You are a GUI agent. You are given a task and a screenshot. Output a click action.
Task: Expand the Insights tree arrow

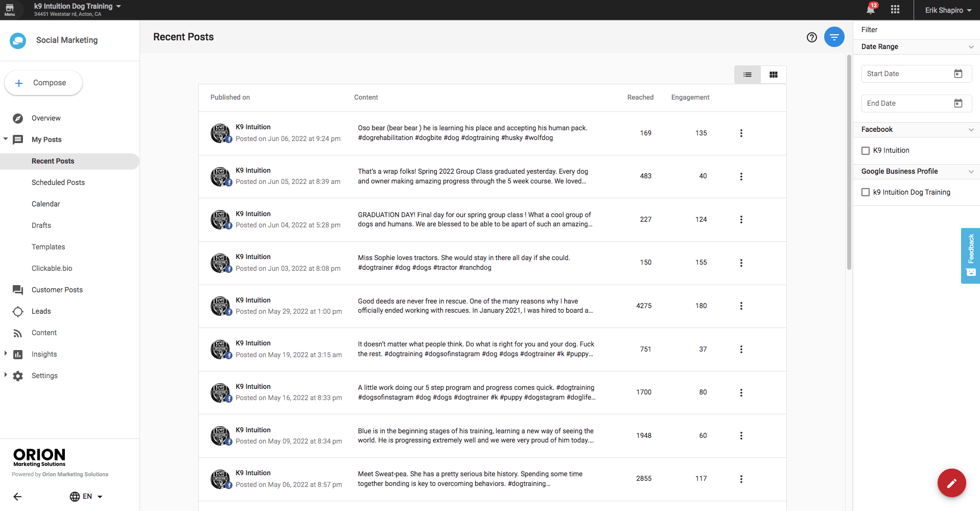coord(6,354)
